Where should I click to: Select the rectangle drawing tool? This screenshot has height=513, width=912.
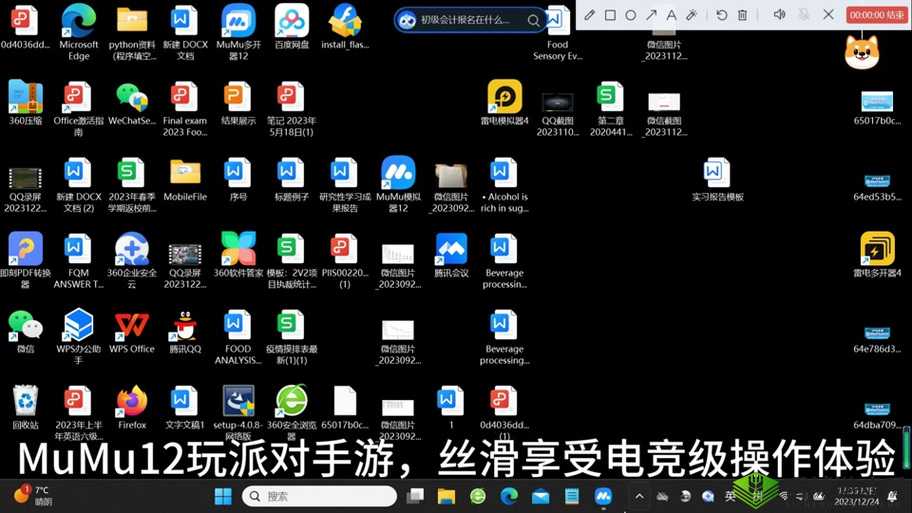(x=610, y=15)
